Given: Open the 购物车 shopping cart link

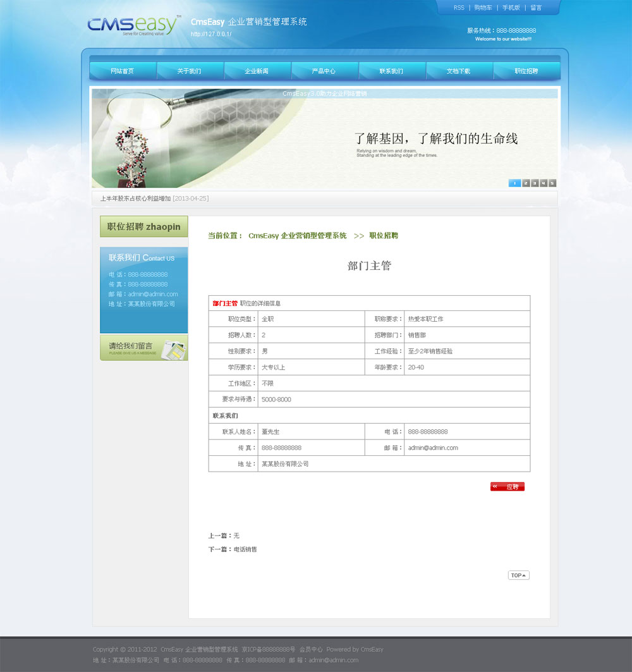Looking at the screenshot, I should [483, 8].
